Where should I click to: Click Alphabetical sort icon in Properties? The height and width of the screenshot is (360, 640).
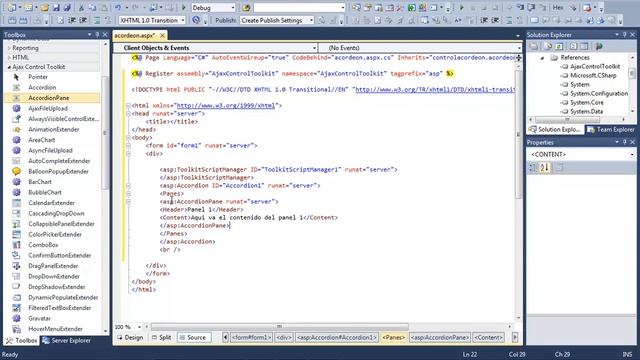[x=545, y=167]
